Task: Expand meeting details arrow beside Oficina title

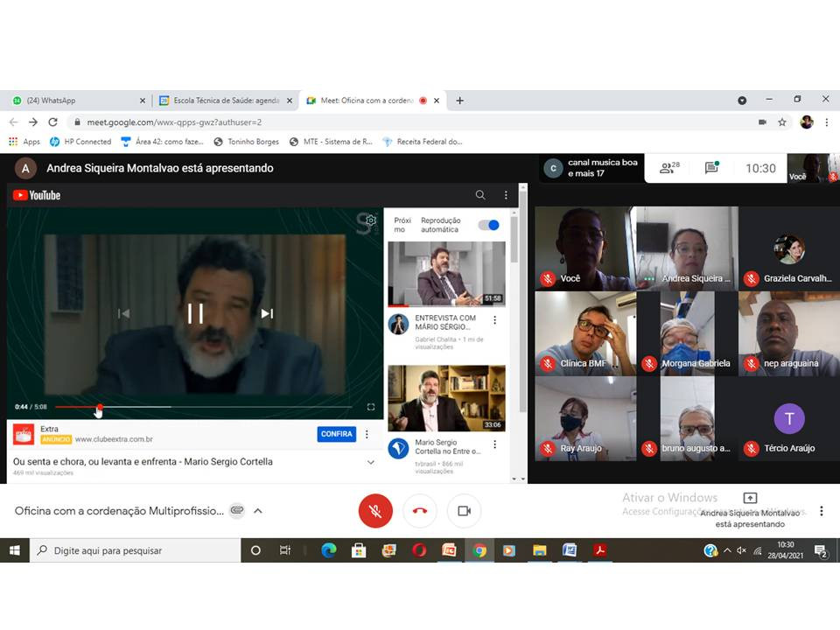Action: [x=258, y=511]
